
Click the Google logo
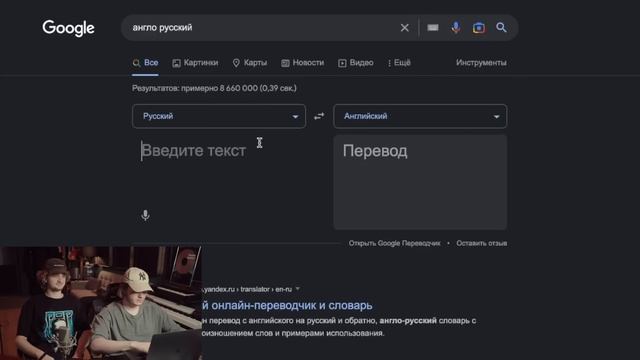(x=68, y=28)
